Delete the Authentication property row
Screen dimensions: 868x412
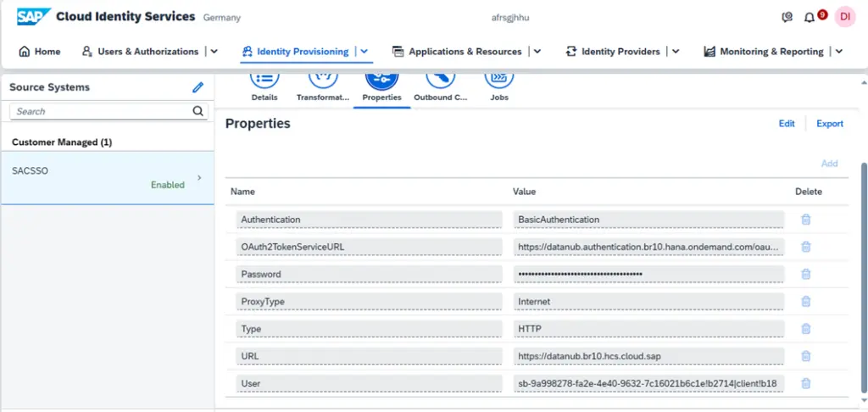[805, 220]
